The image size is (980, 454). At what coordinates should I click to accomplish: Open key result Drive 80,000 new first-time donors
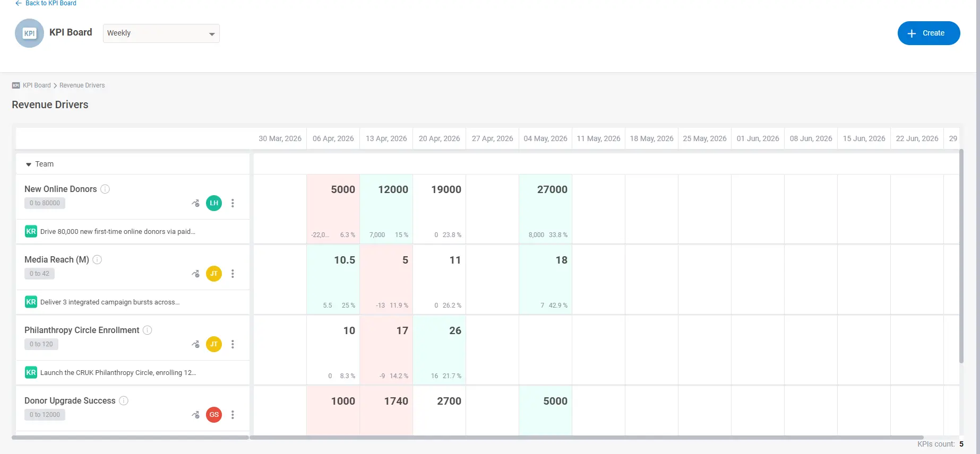point(118,231)
